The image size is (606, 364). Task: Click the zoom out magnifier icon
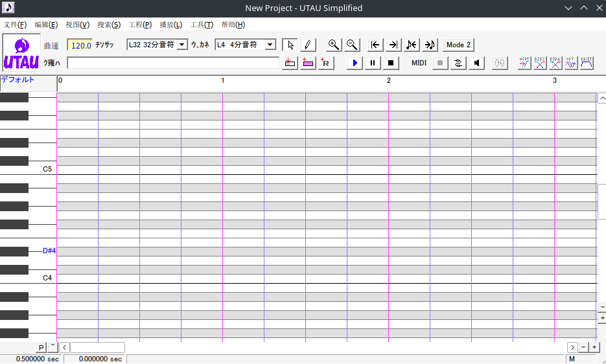352,45
